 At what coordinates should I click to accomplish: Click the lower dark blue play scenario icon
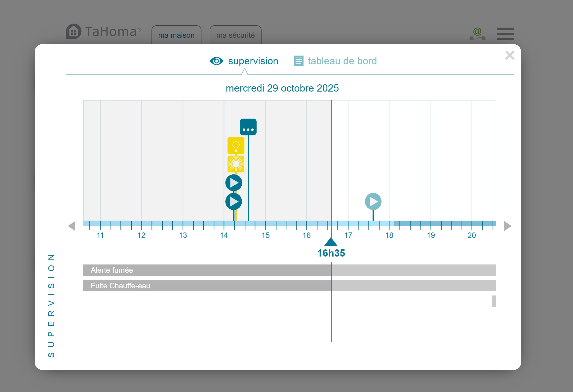click(x=234, y=201)
